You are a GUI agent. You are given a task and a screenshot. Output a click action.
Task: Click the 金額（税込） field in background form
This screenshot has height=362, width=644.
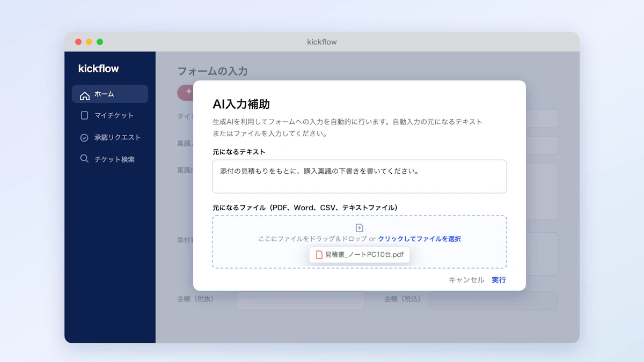tap(494, 301)
